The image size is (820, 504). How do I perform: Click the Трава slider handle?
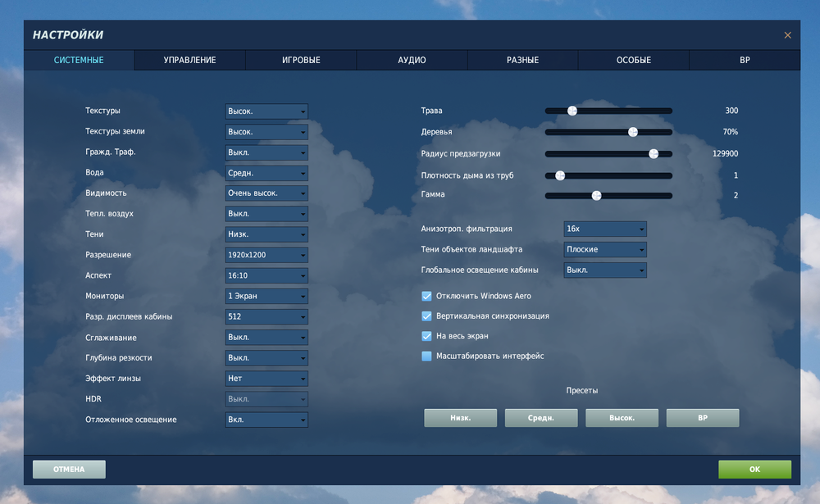coord(572,111)
